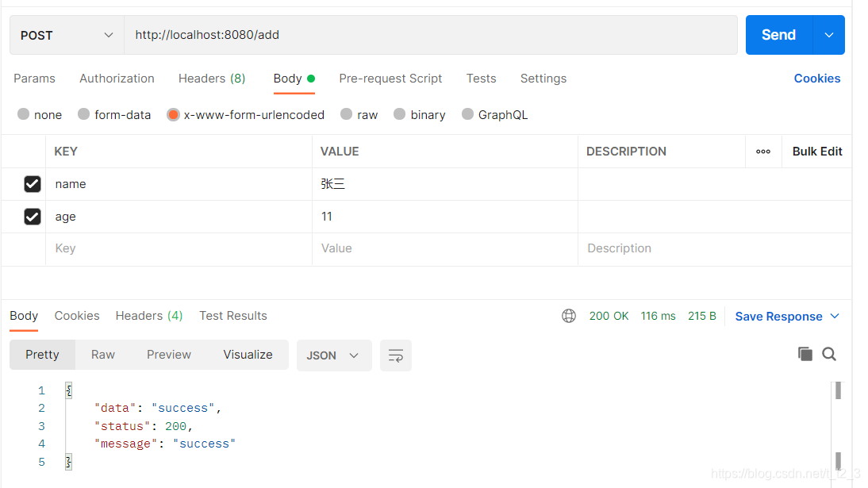Click the empty Value input field
This screenshot has width=868, height=488.
(x=445, y=248)
